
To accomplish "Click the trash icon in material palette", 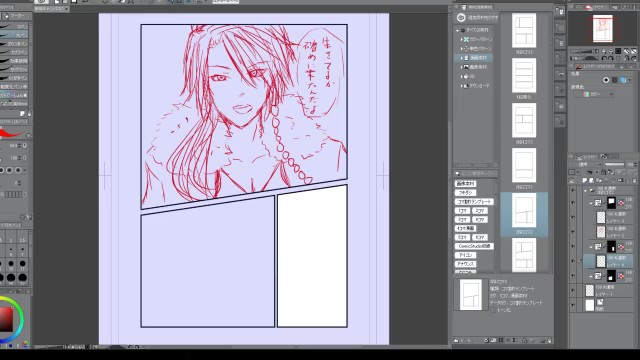I will coord(549,340).
